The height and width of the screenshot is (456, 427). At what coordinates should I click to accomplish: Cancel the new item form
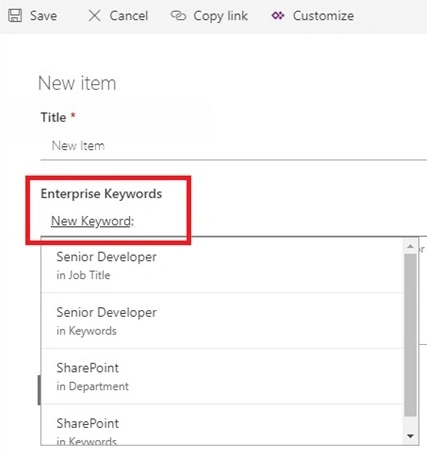(x=118, y=16)
